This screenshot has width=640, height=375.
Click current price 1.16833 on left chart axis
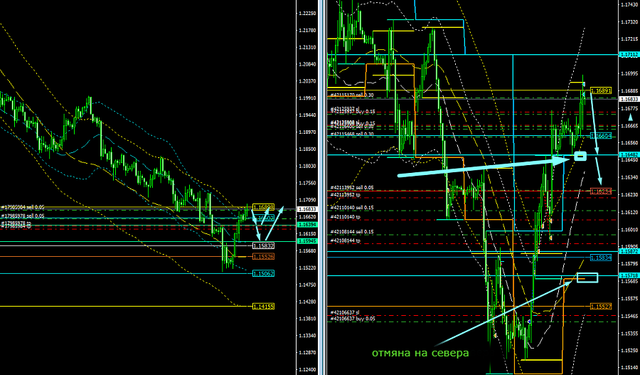coord(307,209)
